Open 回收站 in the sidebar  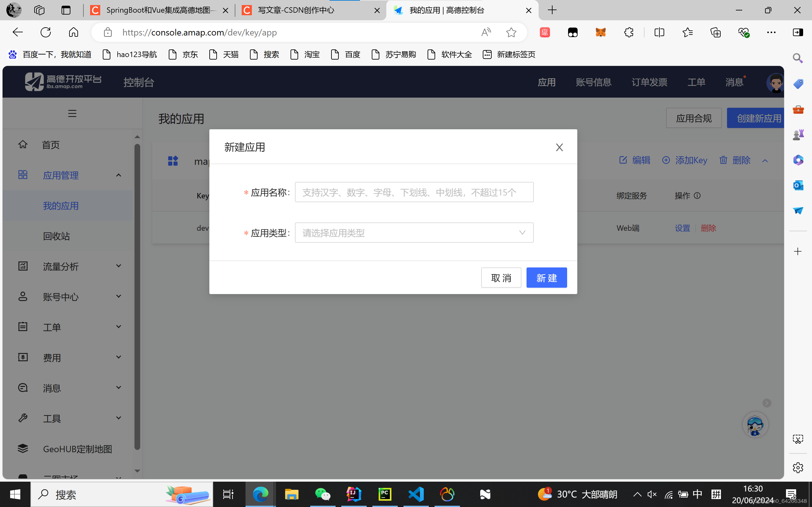[x=56, y=236]
